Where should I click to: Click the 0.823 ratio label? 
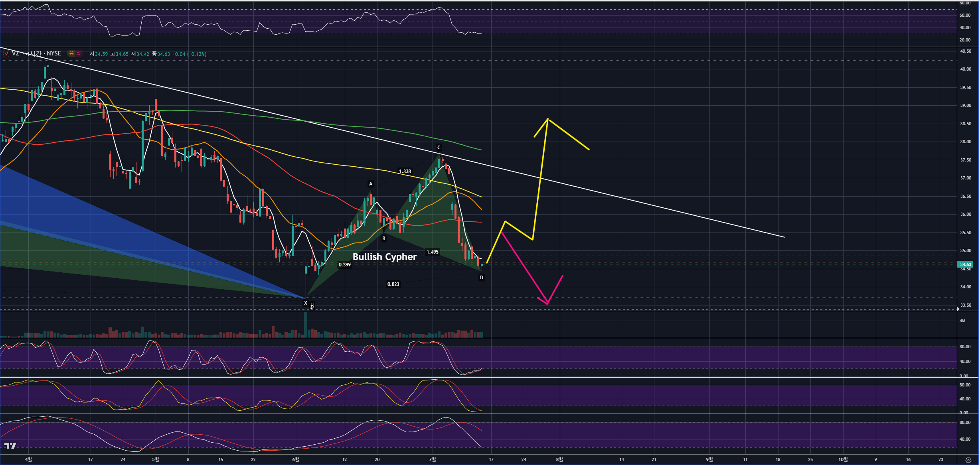[393, 284]
